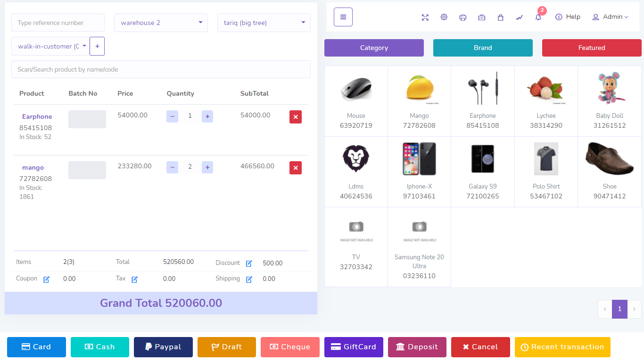Click the briefcase icon in header
Viewport: 644px width, 362px height.
[481, 17]
